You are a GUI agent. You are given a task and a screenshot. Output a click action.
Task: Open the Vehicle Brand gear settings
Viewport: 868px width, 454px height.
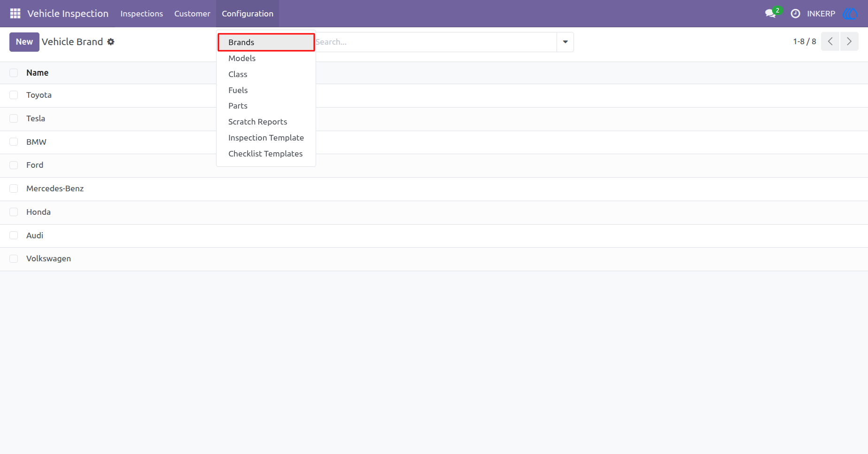click(x=111, y=42)
